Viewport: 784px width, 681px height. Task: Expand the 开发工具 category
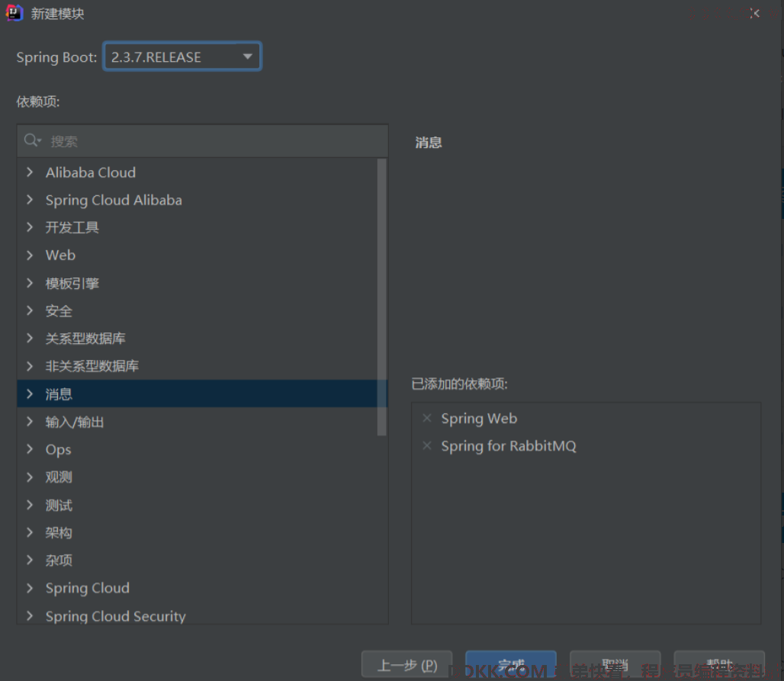(x=30, y=227)
